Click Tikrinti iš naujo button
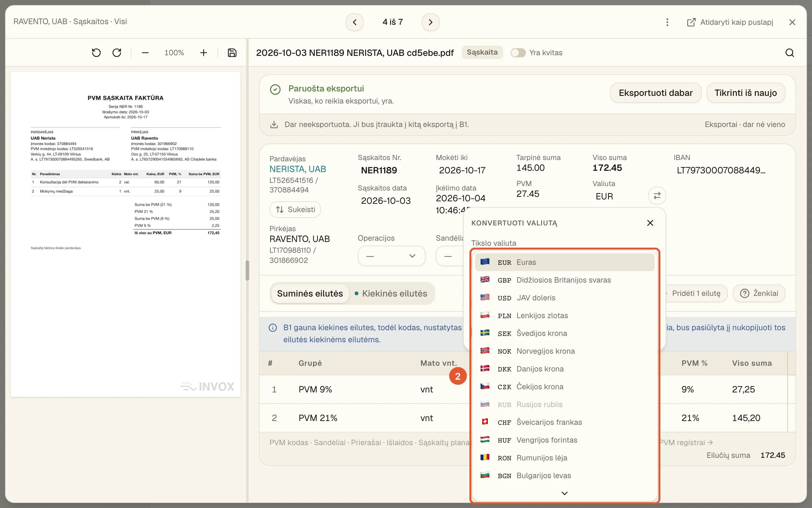 click(746, 93)
